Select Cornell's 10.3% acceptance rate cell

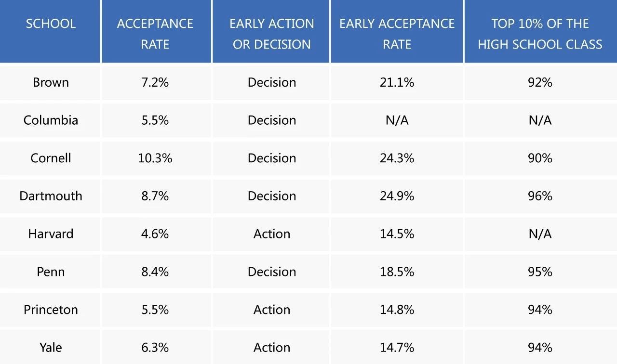coord(155,158)
